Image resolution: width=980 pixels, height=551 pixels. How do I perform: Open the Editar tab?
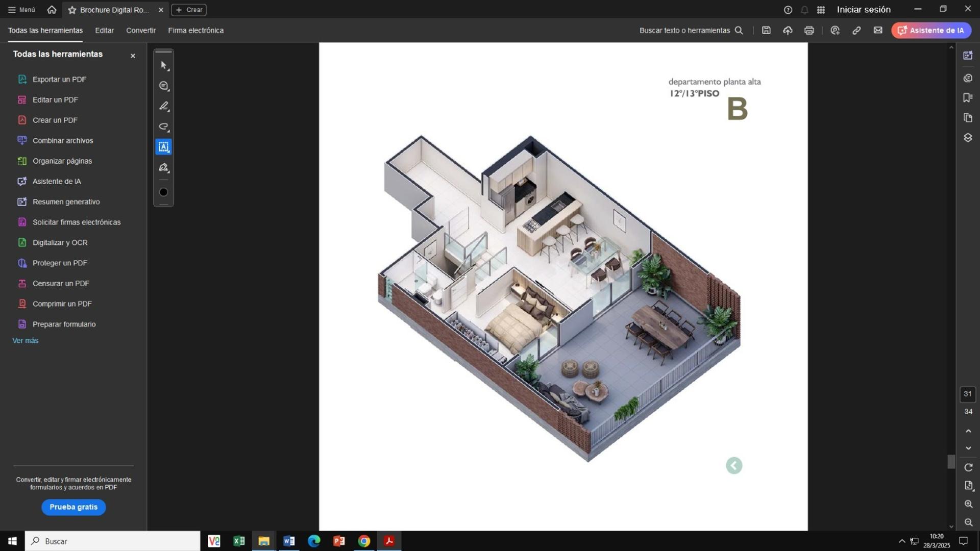[x=104, y=30]
